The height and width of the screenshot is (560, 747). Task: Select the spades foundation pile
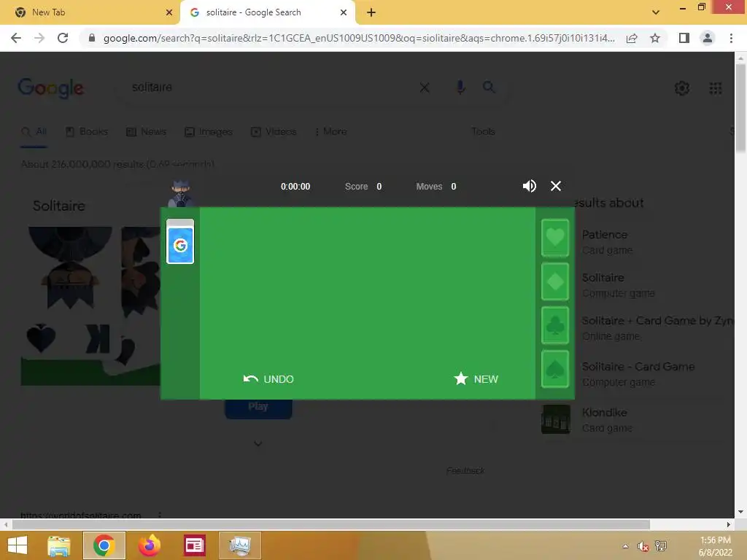coord(555,370)
